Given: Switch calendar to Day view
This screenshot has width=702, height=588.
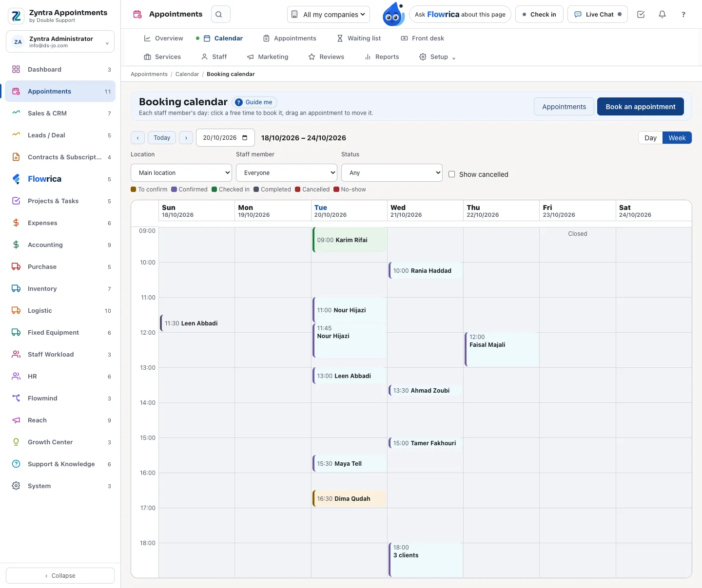Looking at the screenshot, I should 650,138.
